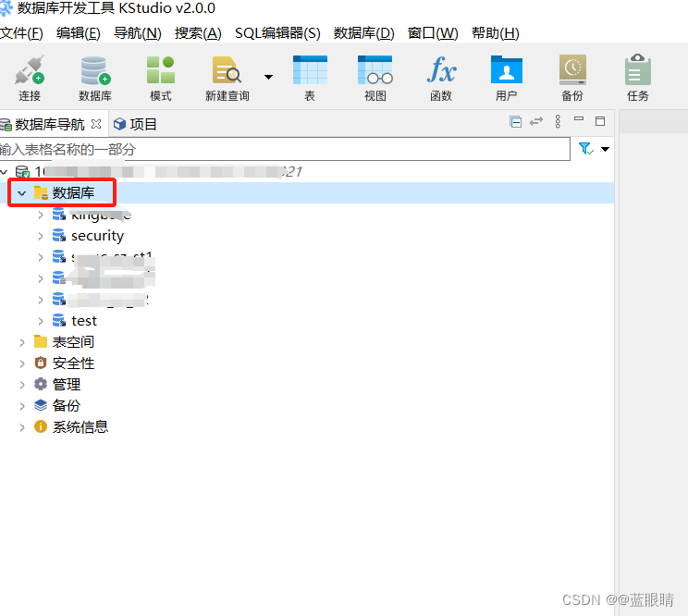Open the 帮助(H) menu

496,33
